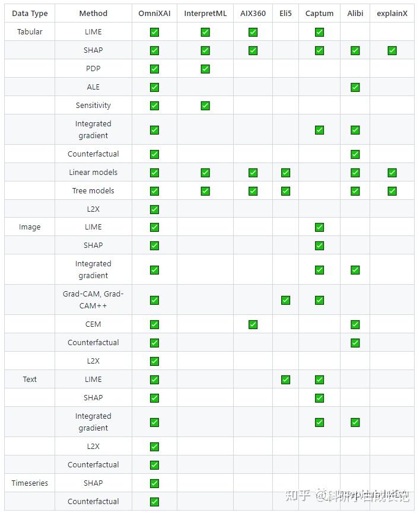Click explainX checkmark in Tree models row
The height and width of the screenshot is (513, 420).
click(392, 191)
